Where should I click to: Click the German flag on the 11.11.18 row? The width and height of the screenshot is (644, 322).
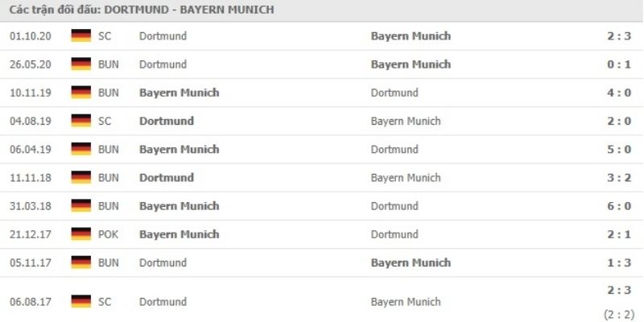(80, 177)
